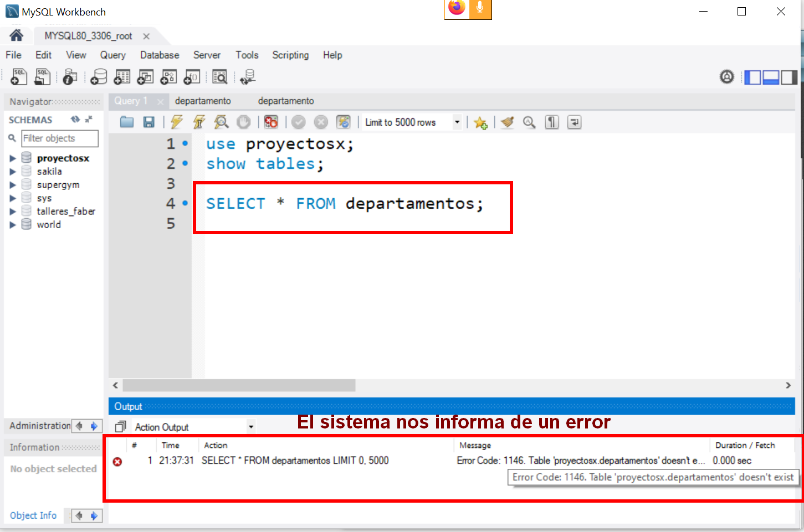Viewport: 804px width, 532px height.
Task: Beautify the query with the broom icon
Action: (x=507, y=122)
